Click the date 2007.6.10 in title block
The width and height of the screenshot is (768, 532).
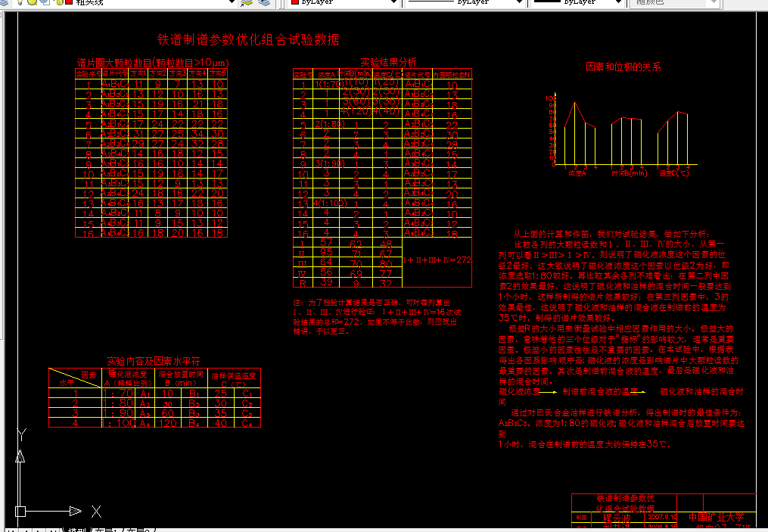pyautogui.click(x=662, y=517)
